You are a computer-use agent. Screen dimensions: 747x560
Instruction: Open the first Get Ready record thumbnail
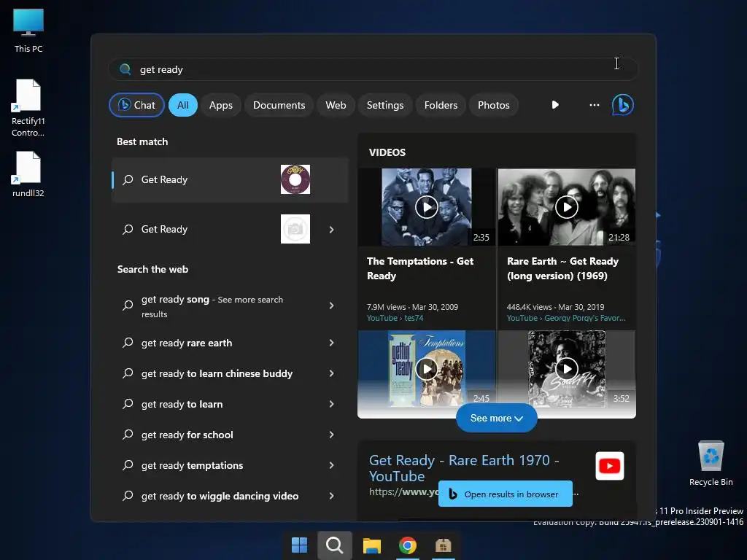coord(295,179)
